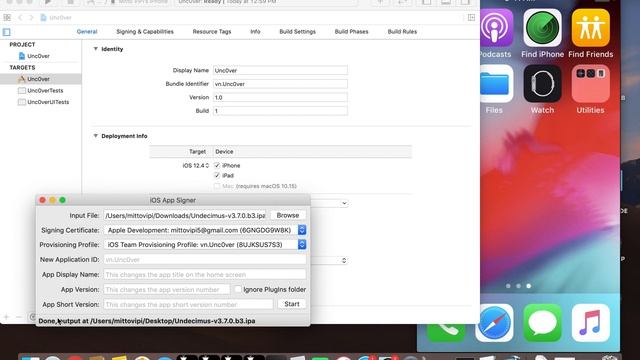Click the Display Name field
Screen dimensions: 640x360
280,70
